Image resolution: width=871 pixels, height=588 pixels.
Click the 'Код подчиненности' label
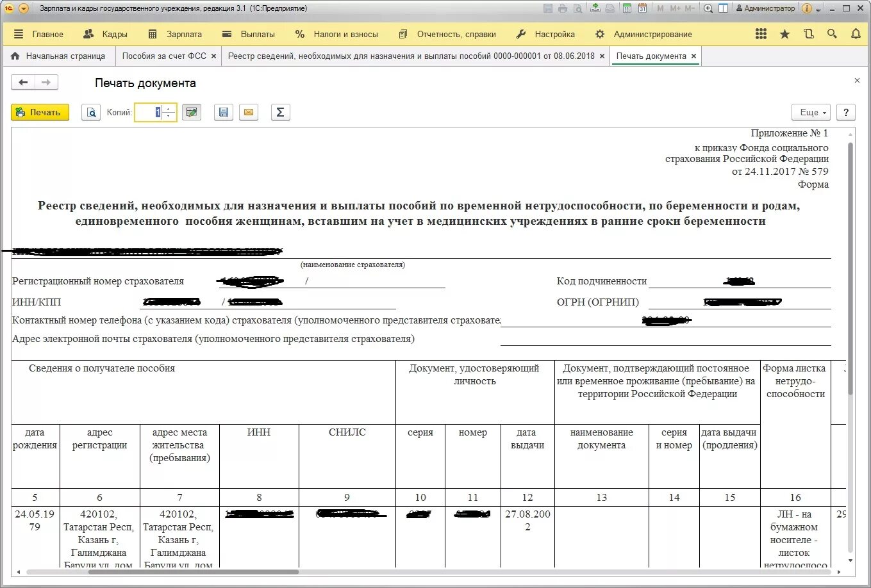pos(602,281)
